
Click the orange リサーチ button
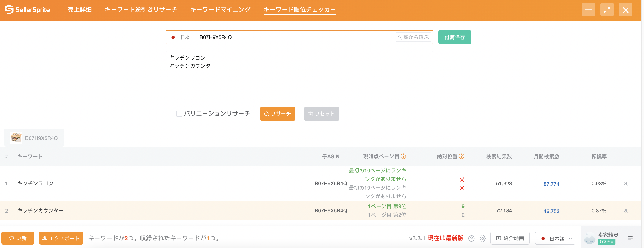[x=278, y=114]
